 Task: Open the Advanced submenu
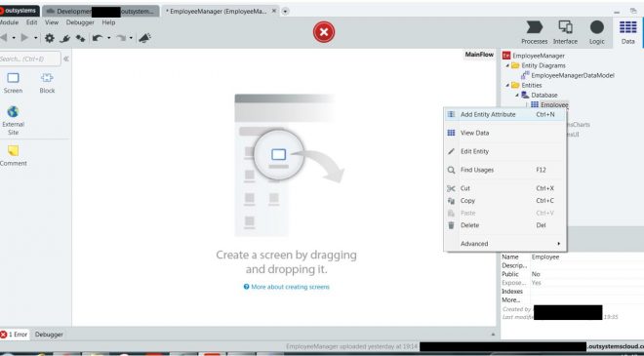coord(505,244)
